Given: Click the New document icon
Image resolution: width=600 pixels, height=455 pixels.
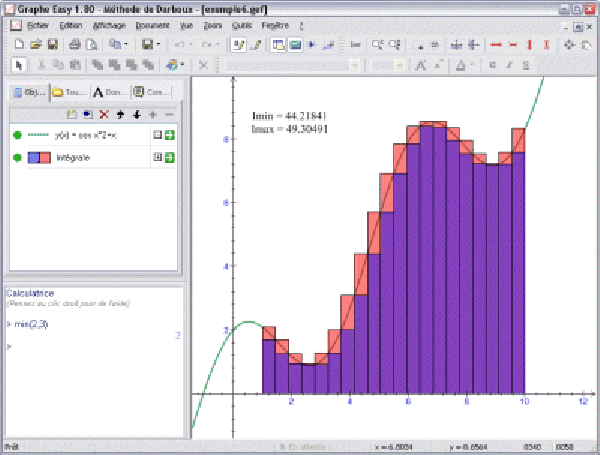Looking at the screenshot, I should pyautogui.click(x=17, y=44).
